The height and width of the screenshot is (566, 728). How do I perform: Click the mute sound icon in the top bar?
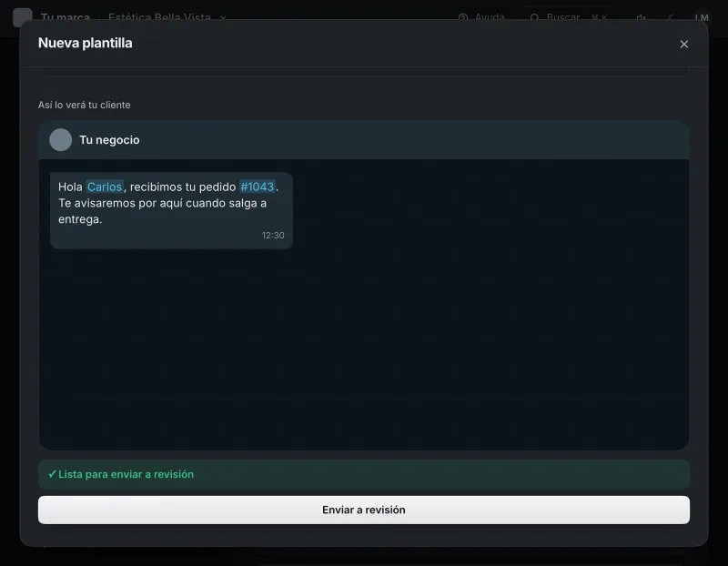click(x=642, y=17)
